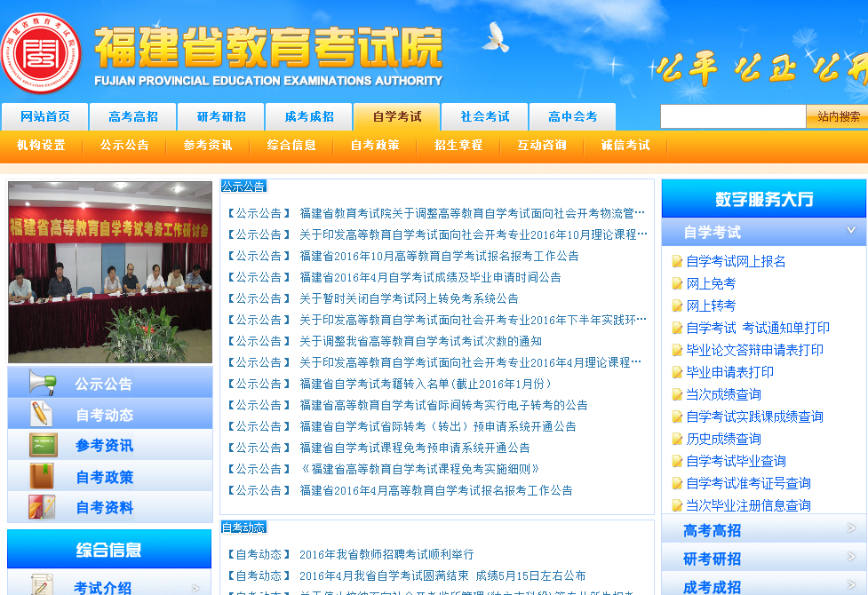
Task: Open the 当次成绩查询 service link
Action: pyautogui.click(x=723, y=394)
